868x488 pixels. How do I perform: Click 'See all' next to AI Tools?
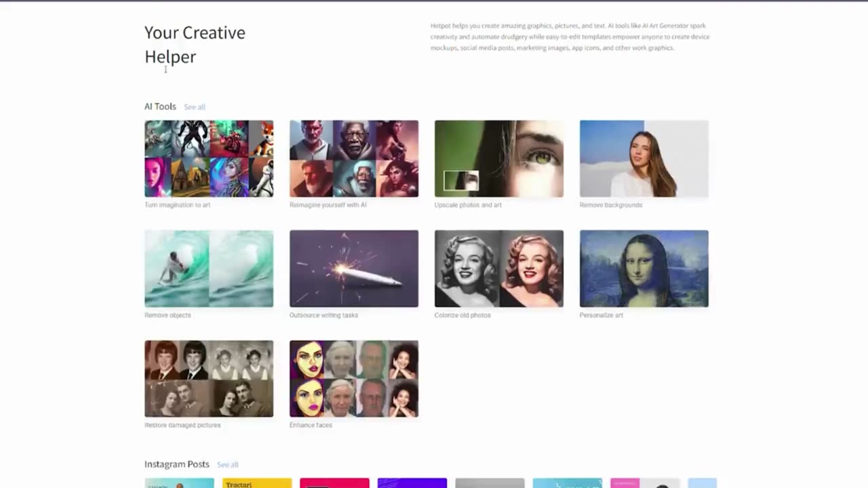(195, 107)
